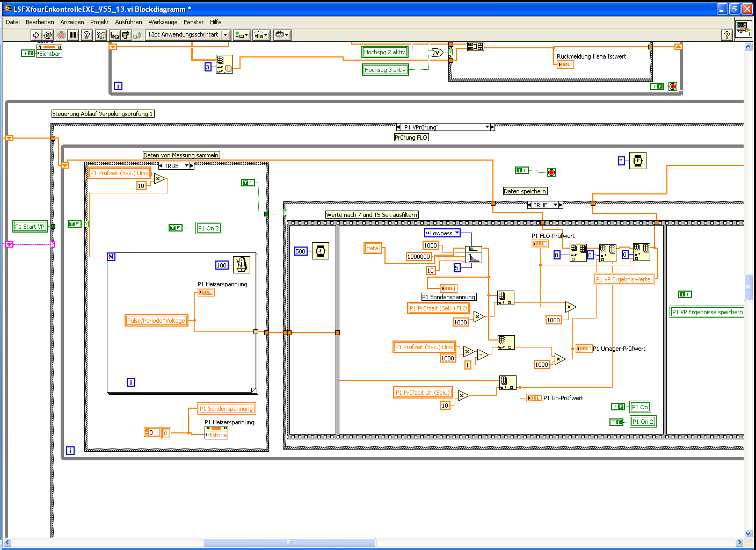Select the first replace array subset node under P1 FLO-Prüfwert
Screen dimensions: 756x550
click(x=578, y=252)
